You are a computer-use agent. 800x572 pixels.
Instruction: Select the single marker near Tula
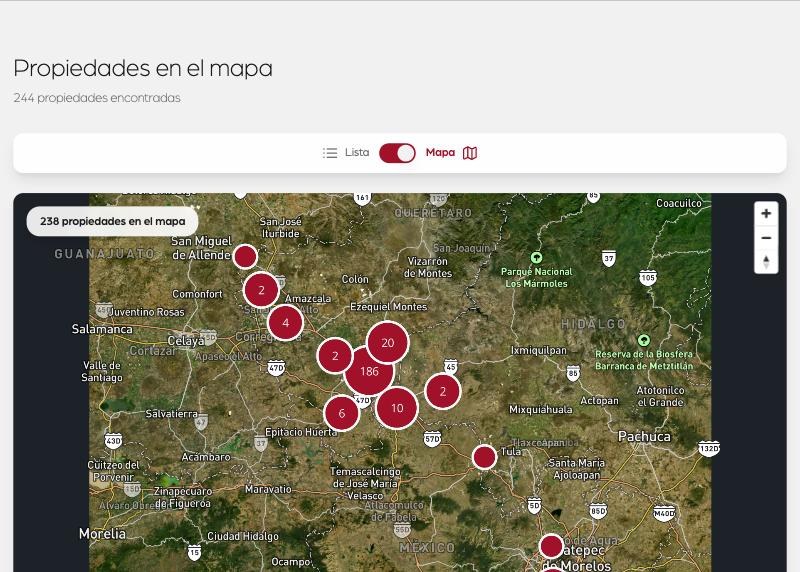pyautogui.click(x=484, y=457)
